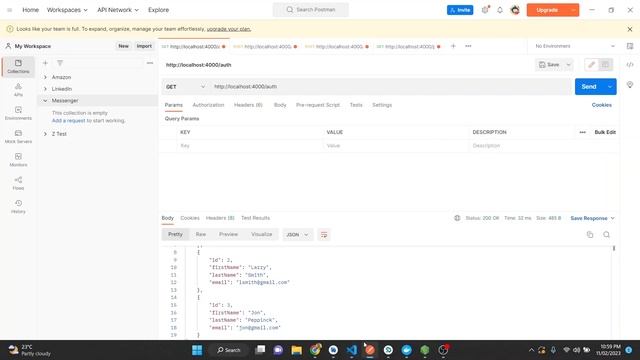The height and width of the screenshot is (360, 640).
Task: Collapse the Messenger collection
Action: point(45,100)
